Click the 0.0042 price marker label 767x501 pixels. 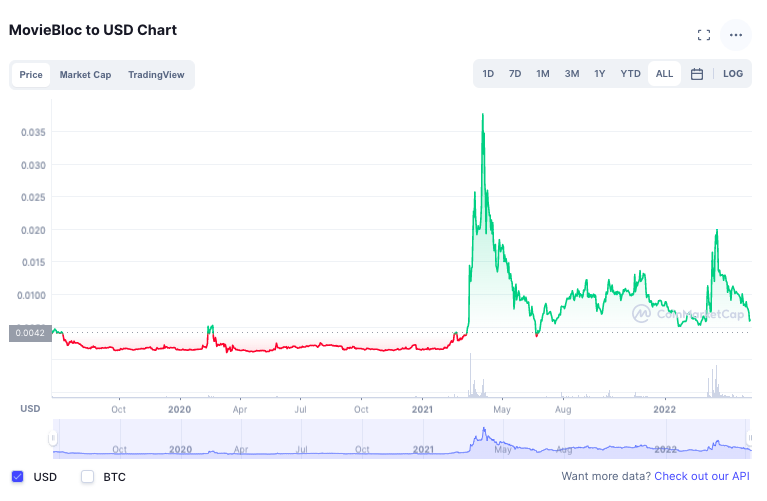point(30,333)
